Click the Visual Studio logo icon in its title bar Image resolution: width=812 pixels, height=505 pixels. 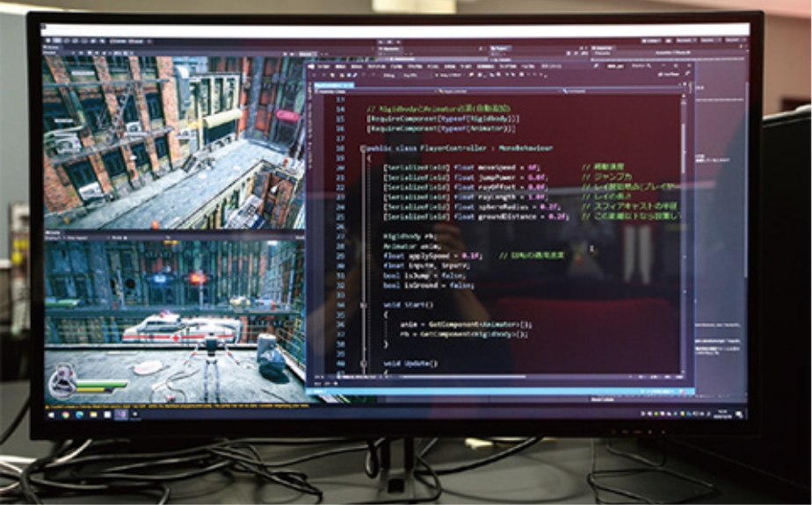pos(311,66)
